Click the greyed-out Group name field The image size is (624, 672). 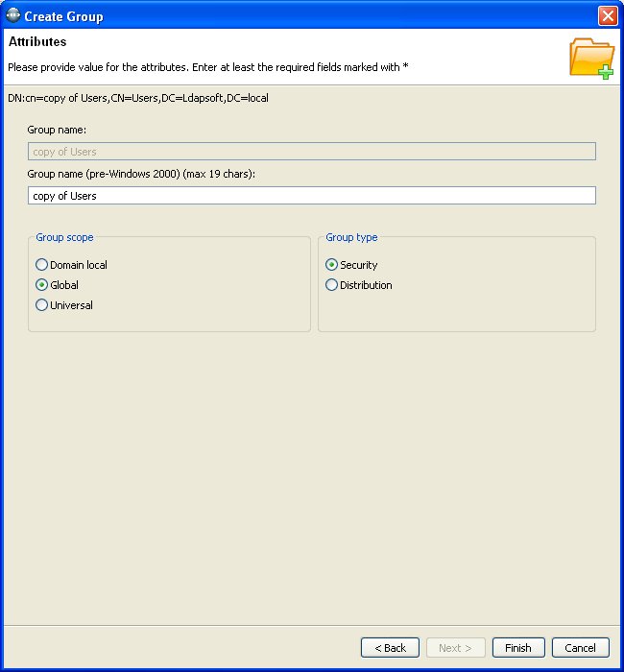tap(312, 152)
